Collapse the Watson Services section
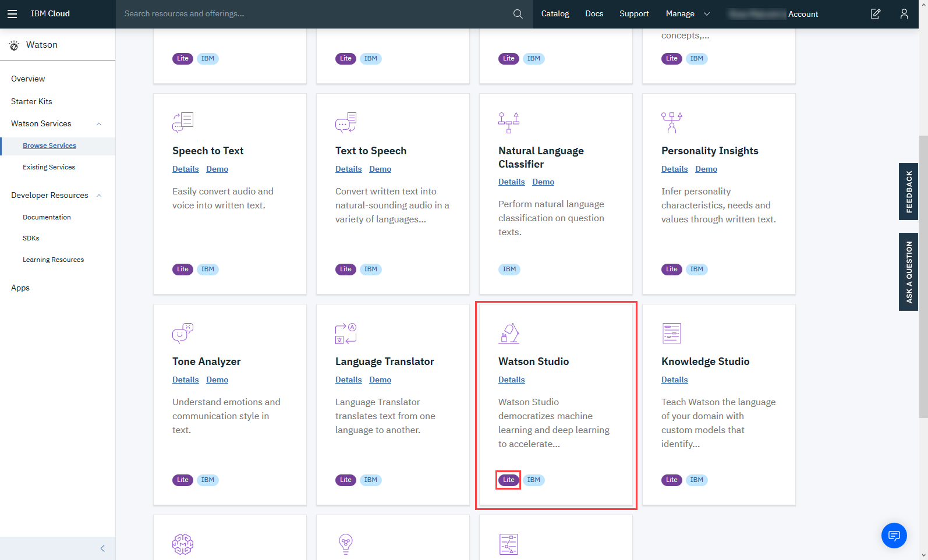Image resolution: width=928 pixels, height=560 pixels. pos(99,124)
